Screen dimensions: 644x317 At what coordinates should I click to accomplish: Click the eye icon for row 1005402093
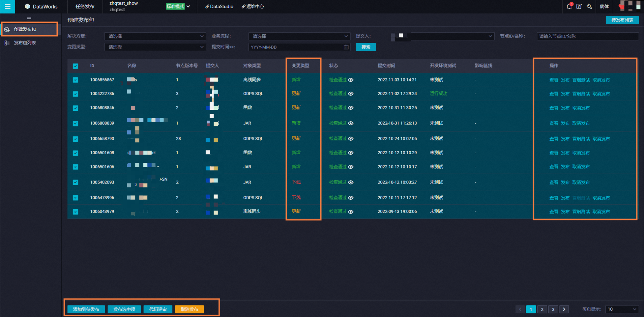point(351,182)
